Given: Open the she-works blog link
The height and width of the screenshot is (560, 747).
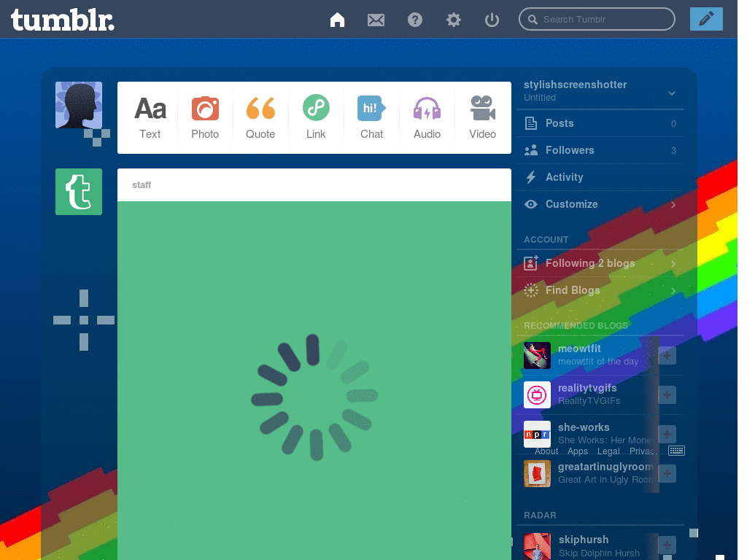Looking at the screenshot, I should pos(584,427).
